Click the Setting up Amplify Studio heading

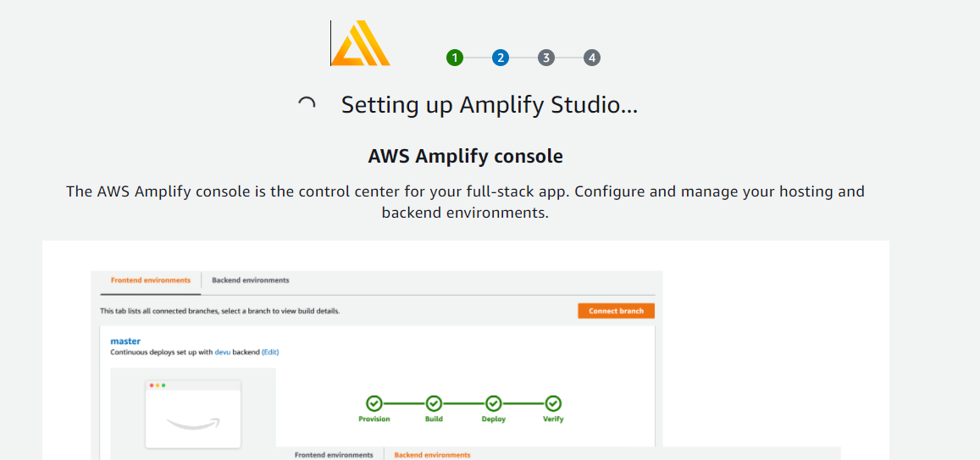coord(490,105)
